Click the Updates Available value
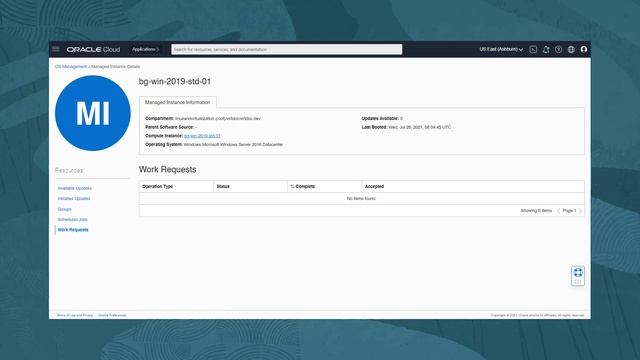This screenshot has width=640, height=360. [401, 118]
